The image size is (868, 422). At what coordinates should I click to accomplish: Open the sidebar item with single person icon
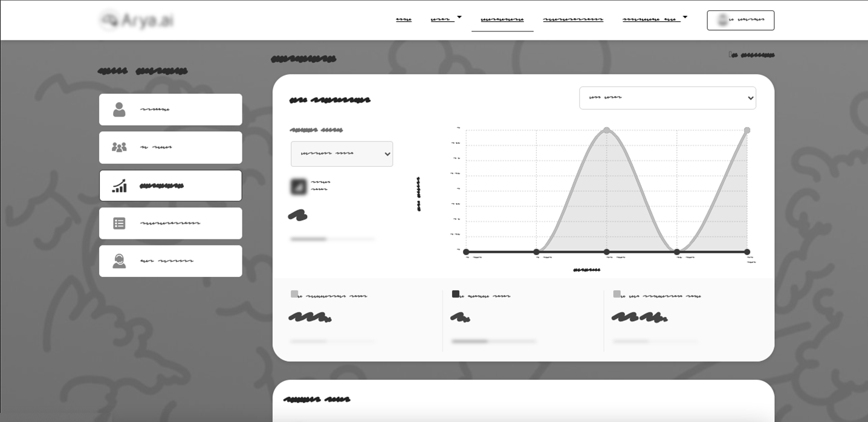[x=170, y=109]
